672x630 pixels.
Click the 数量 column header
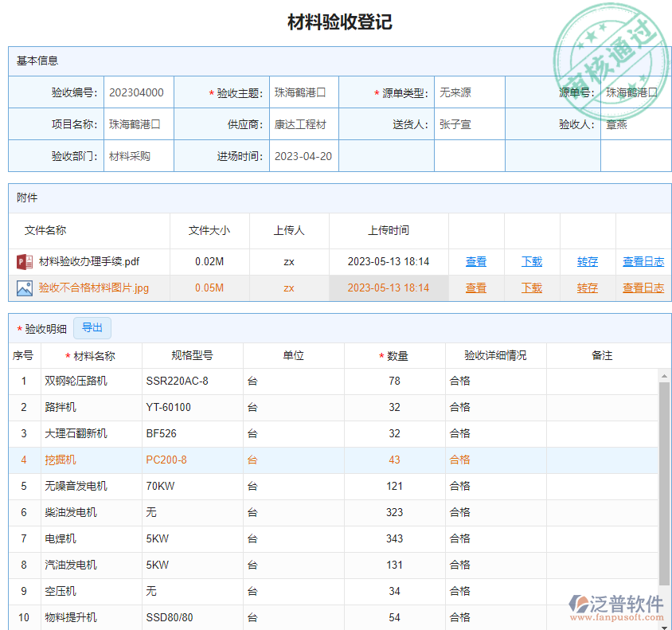point(394,355)
